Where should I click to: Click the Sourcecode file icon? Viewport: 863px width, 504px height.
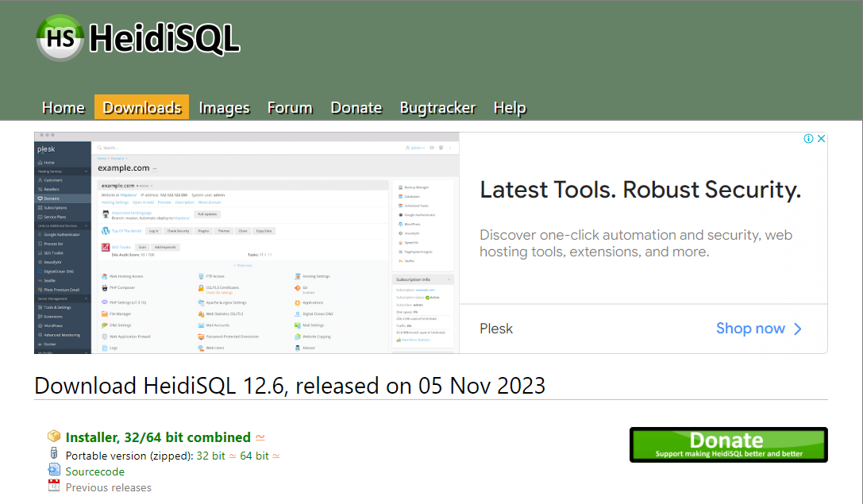[54, 469]
